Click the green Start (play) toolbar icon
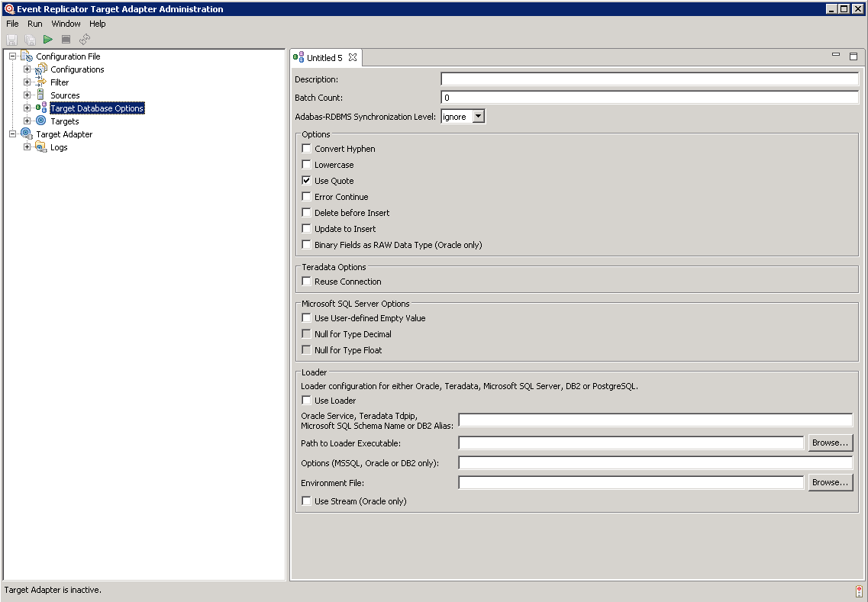This screenshot has width=868, height=602. point(47,39)
